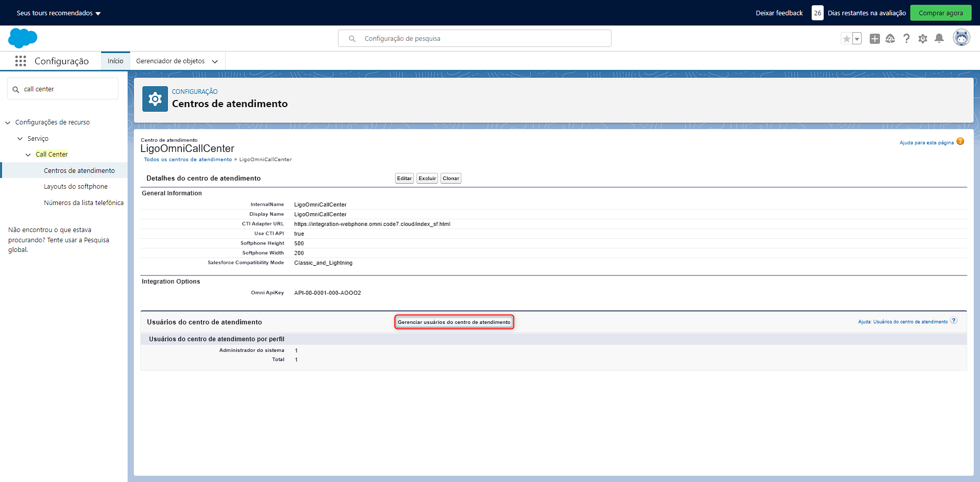Screen dimensions: 980x482
Task: Click the help icon beside Usuários do centro
Action: point(954,321)
